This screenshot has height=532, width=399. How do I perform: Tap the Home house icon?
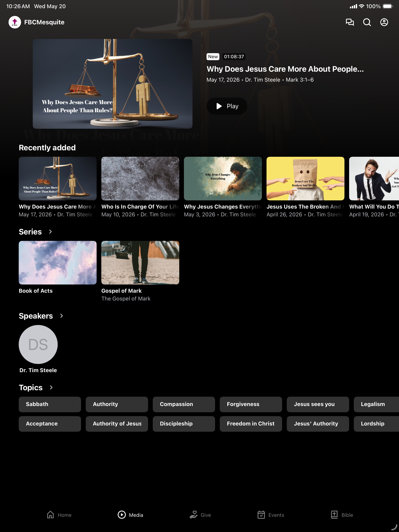50,515
